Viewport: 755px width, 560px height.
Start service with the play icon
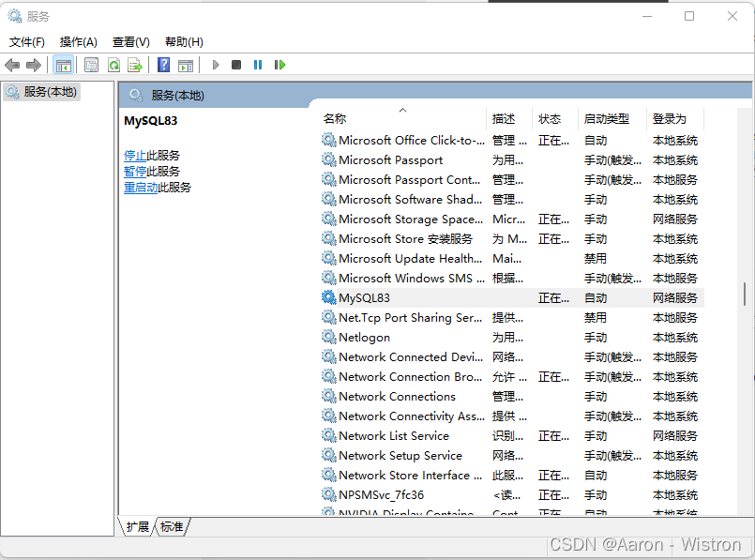[216, 65]
